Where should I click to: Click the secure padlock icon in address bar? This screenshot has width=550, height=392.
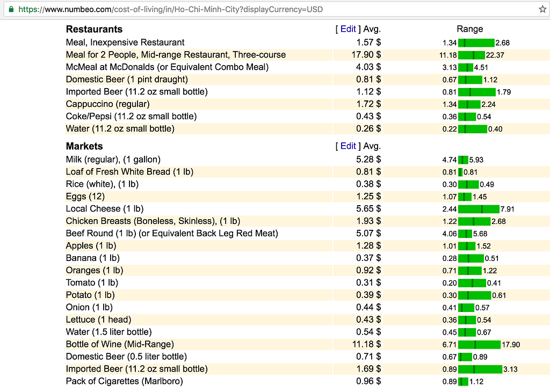pos(11,10)
